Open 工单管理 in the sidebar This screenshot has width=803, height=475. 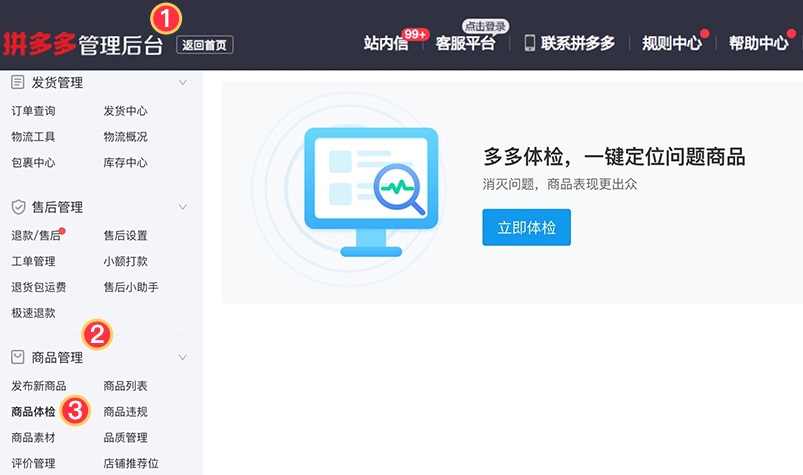(33, 262)
